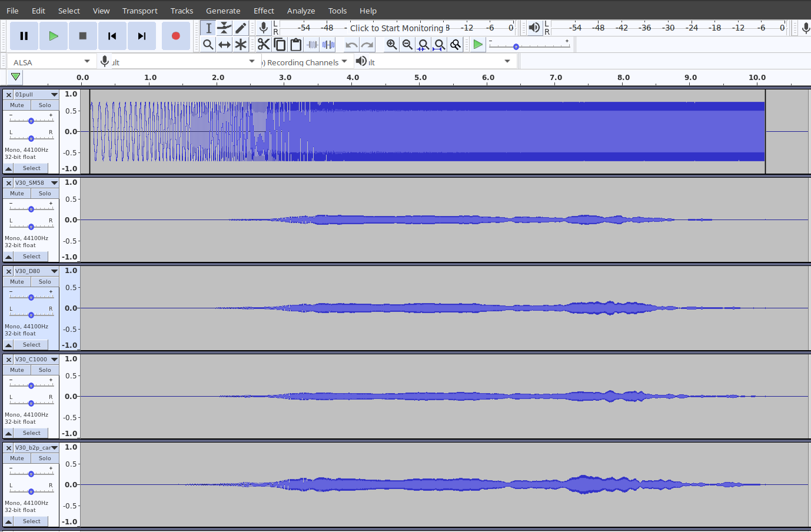Close the V30_SM58 track
811x532 pixels.
point(9,183)
